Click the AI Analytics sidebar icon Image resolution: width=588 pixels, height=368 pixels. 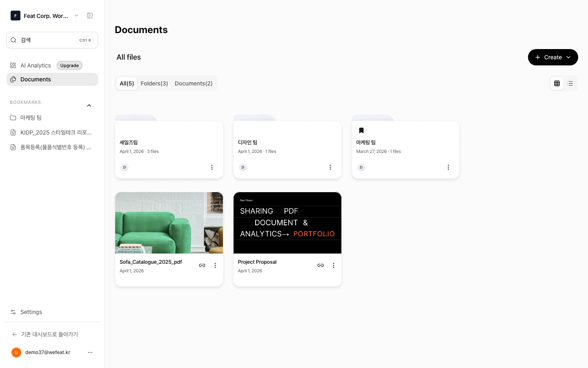[13, 65]
